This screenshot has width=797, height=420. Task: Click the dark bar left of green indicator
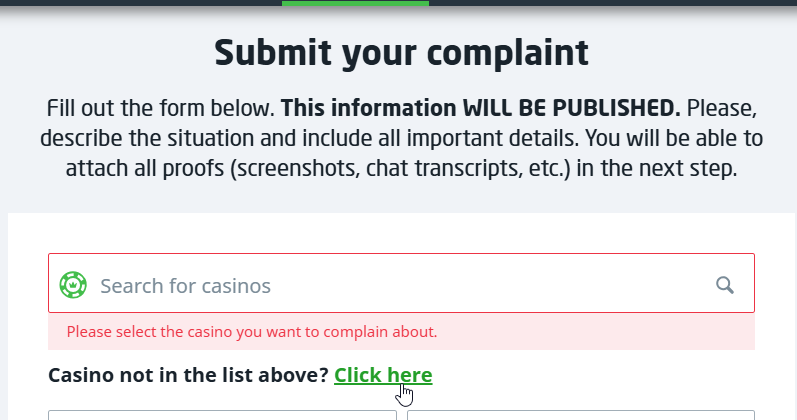pyautogui.click(x=140, y=3)
